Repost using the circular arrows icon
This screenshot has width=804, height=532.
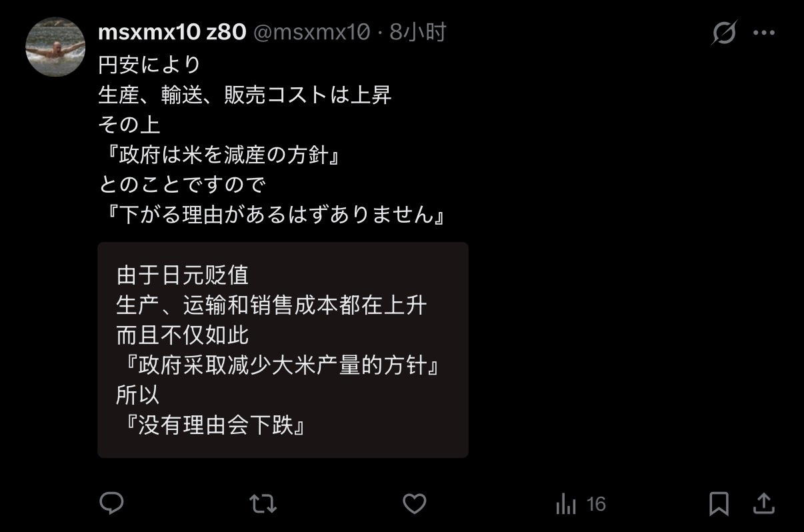(263, 504)
